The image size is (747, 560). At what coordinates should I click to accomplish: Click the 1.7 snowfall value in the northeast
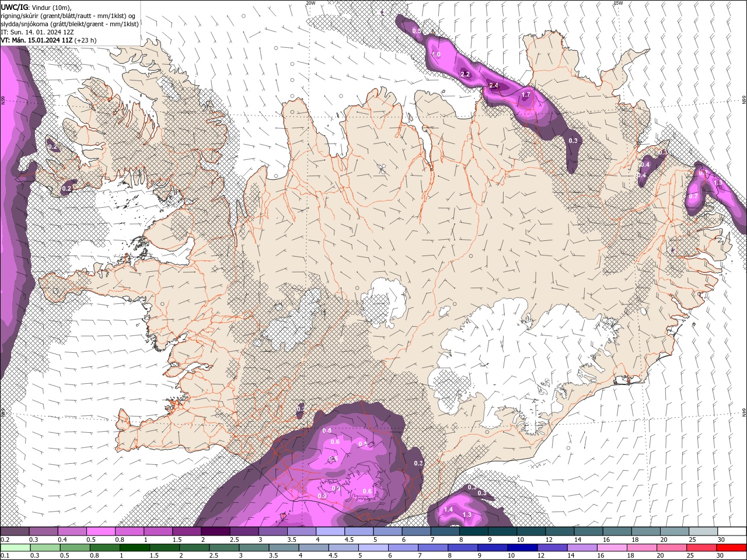[526, 94]
